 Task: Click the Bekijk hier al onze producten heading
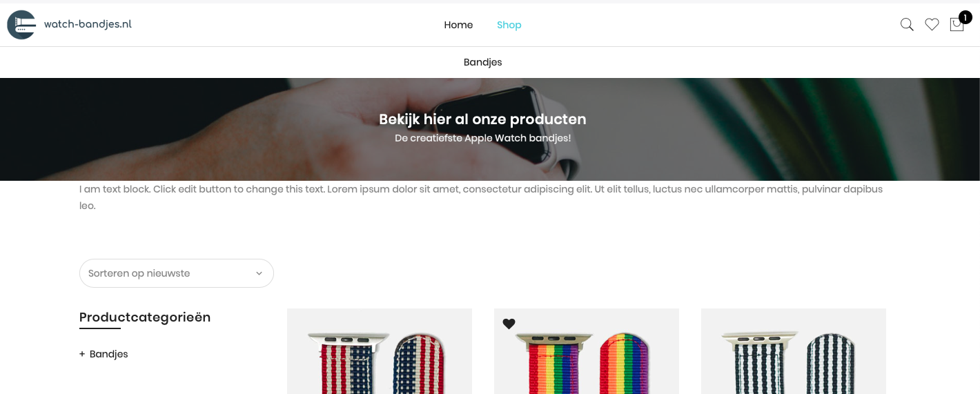click(482, 119)
